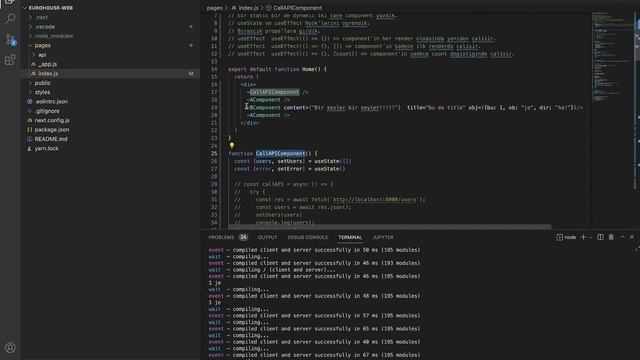Expand the .next folder
The image size is (640, 360).
[31, 17]
